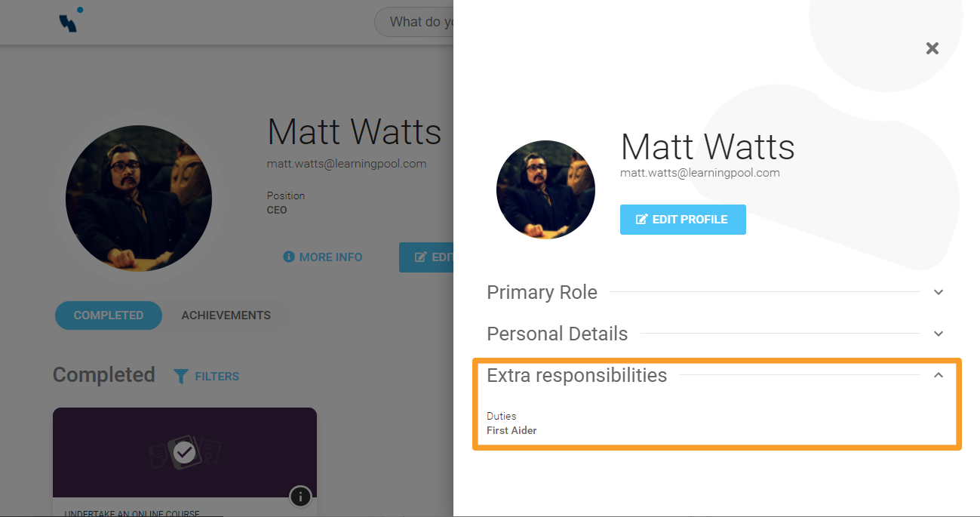The width and height of the screenshot is (980, 517).
Task: Expand the Personal Details section
Action: coord(939,334)
